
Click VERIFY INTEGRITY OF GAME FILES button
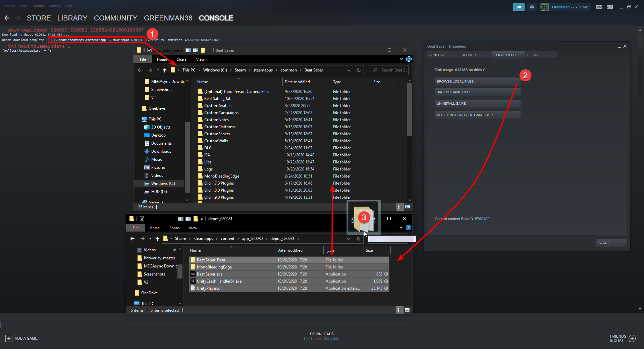[478, 115]
